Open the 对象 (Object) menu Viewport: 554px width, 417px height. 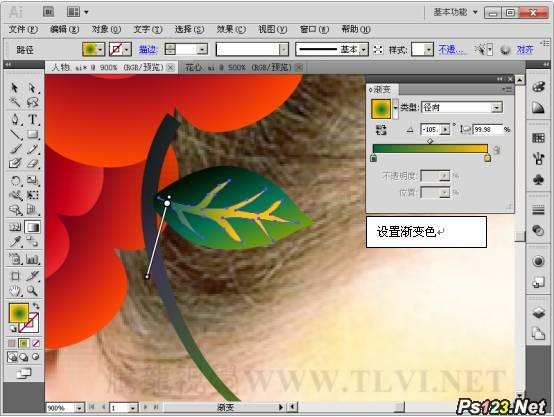(106, 29)
